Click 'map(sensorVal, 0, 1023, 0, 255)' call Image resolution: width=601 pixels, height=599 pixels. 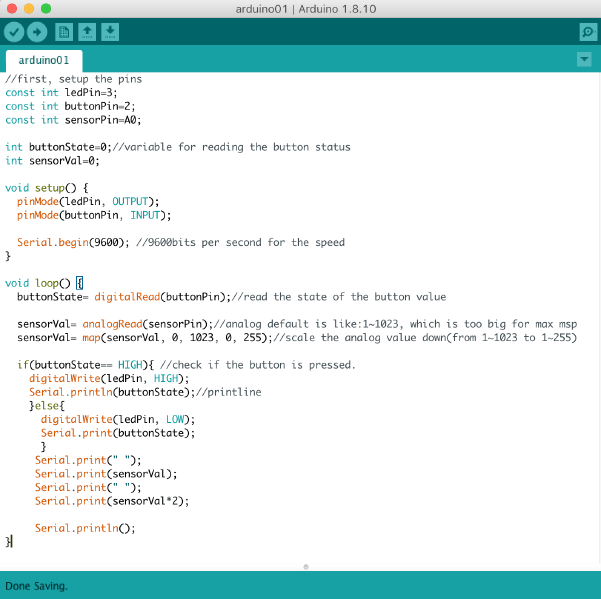[174, 338]
